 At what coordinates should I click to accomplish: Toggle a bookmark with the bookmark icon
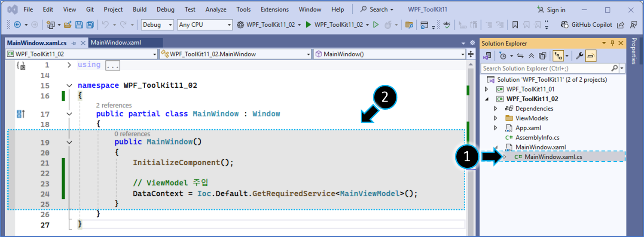pyautogui.click(x=515, y=25)
